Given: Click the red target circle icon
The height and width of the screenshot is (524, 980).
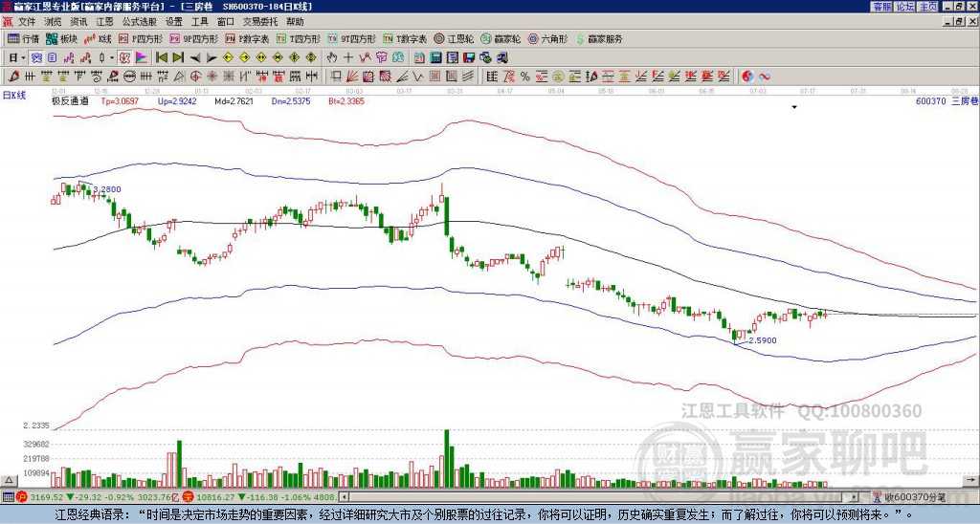Looking at the screenshot, I should pos(195,76).
